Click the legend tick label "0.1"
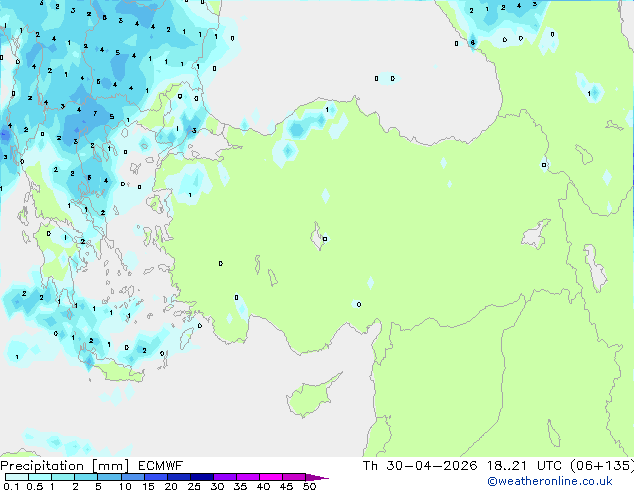Image resolution: width=634 pixels, height=490 pixels. (11, 486)
